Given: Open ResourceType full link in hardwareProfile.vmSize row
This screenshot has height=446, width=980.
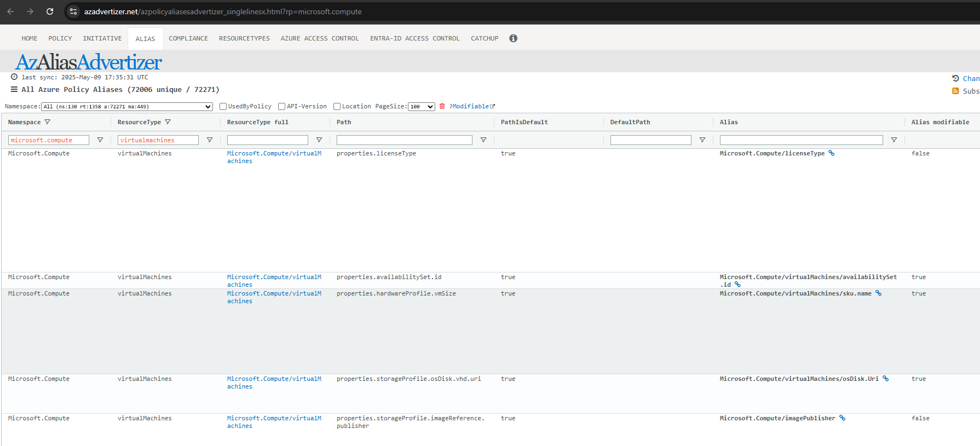Looking at the screenshot, I should [x=274, y=297].
